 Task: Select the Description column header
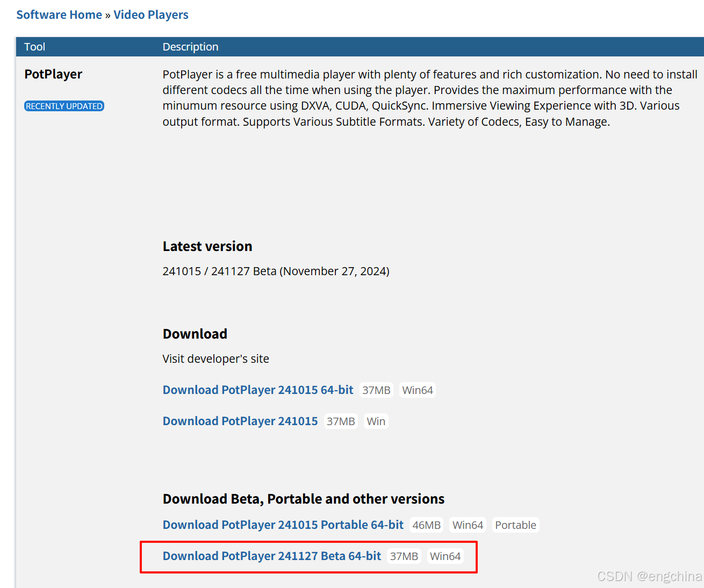pos(190,47)
